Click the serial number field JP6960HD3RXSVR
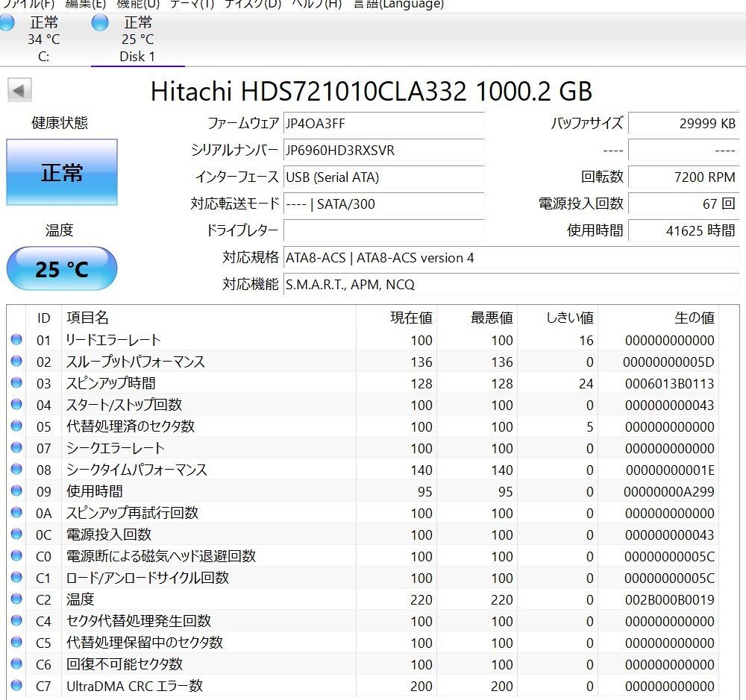 (x=383, y=151)
